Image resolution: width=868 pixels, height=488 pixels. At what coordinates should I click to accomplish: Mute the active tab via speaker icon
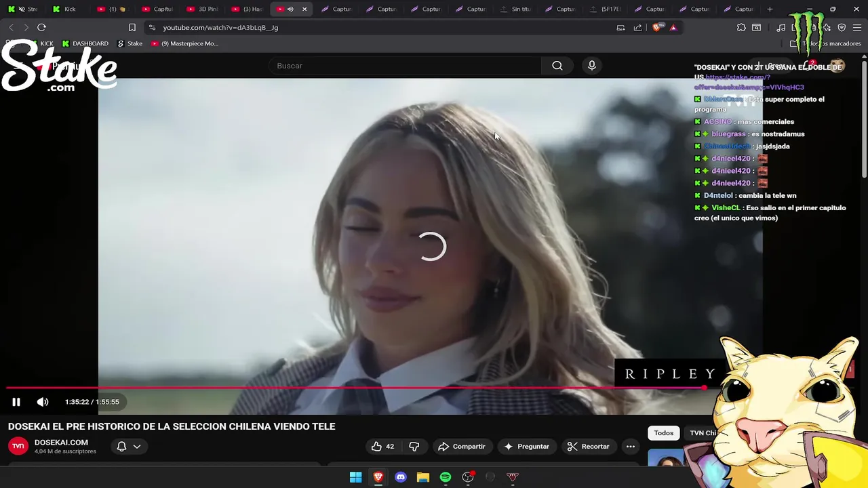click(290, 9)
